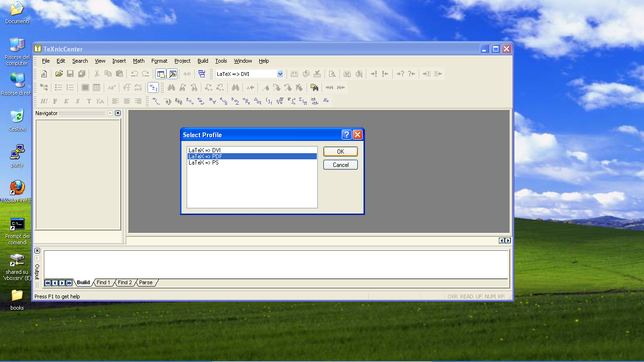Click the Undo arrow icon

[134, 74]
